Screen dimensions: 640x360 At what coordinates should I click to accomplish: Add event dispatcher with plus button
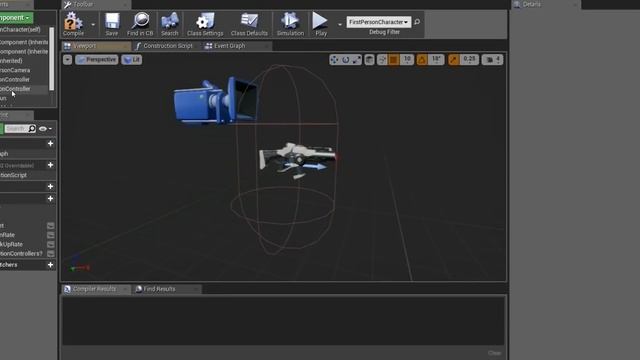coord(50,264)
